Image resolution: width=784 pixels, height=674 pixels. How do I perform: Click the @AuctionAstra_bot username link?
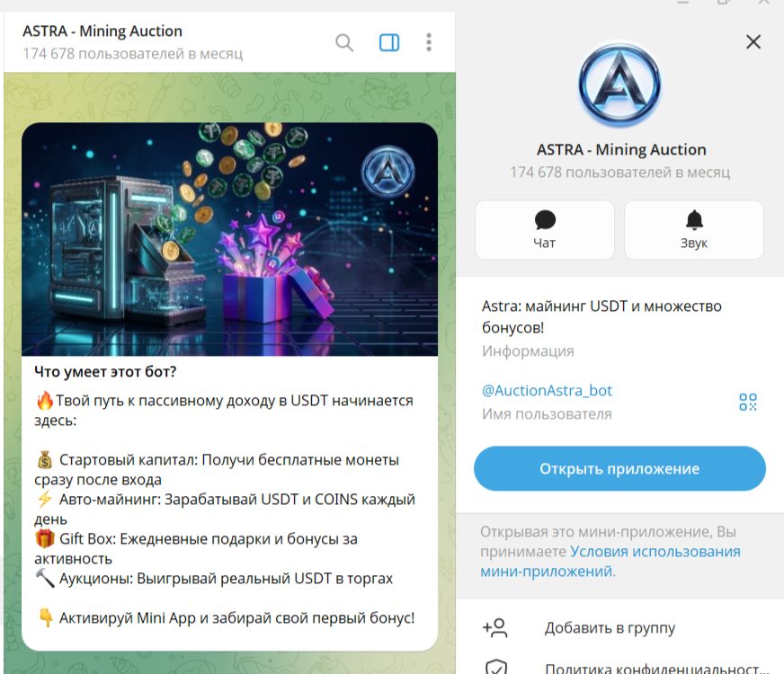click(547, 390)
